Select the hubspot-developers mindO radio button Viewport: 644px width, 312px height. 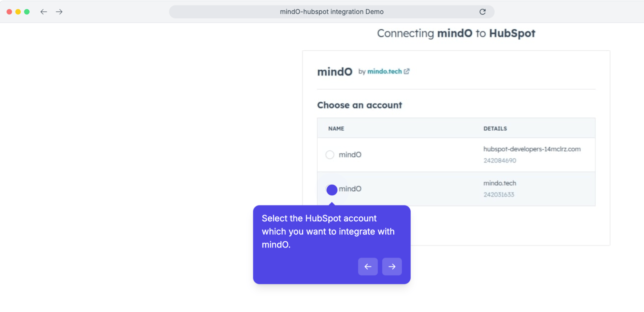[330, 155]
